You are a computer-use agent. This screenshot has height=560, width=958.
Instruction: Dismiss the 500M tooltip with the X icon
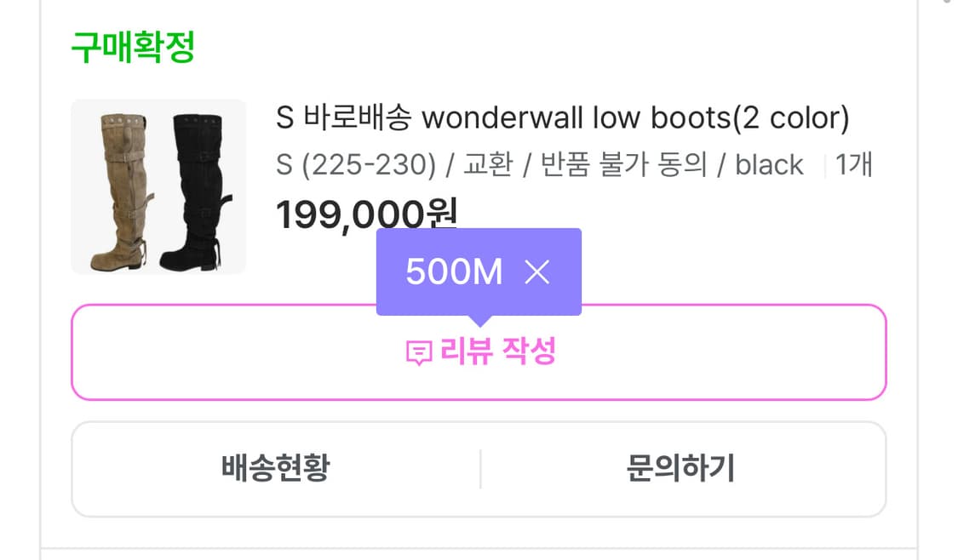[536, 271]
